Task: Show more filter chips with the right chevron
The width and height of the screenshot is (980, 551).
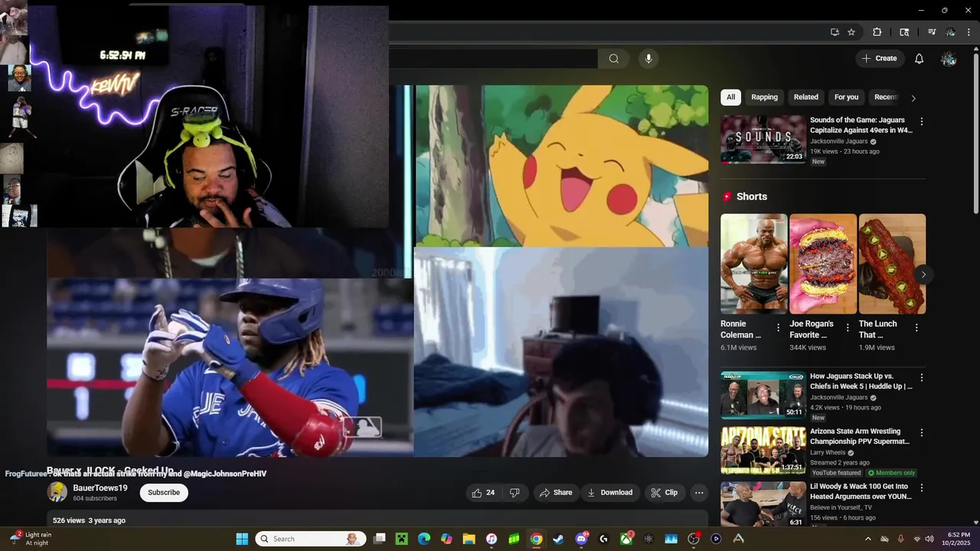Action: [913, 98]
